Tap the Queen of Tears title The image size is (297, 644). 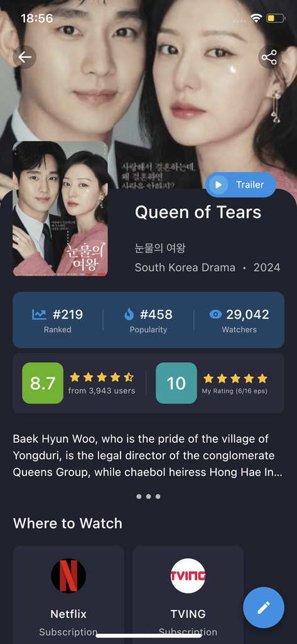198,213
